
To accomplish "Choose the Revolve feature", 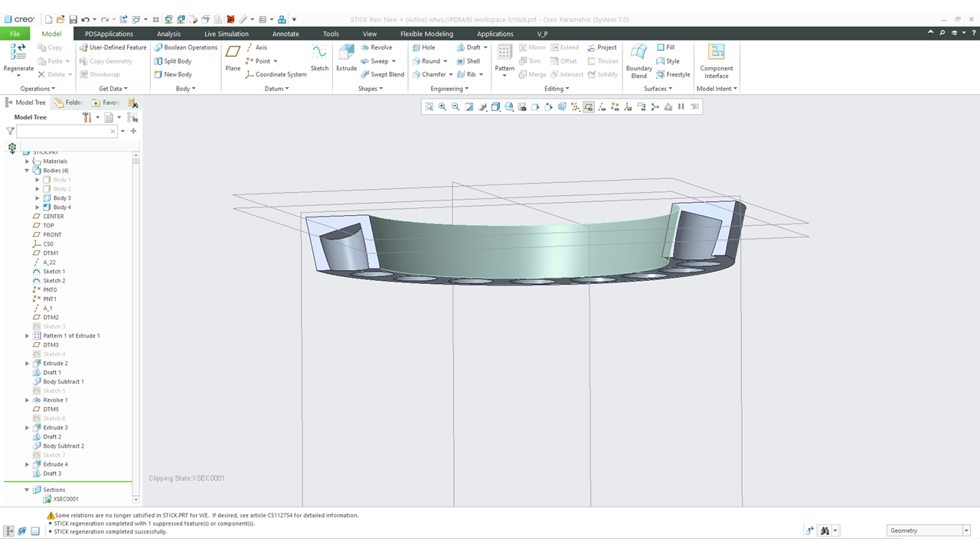I will (x=376, y=47).
